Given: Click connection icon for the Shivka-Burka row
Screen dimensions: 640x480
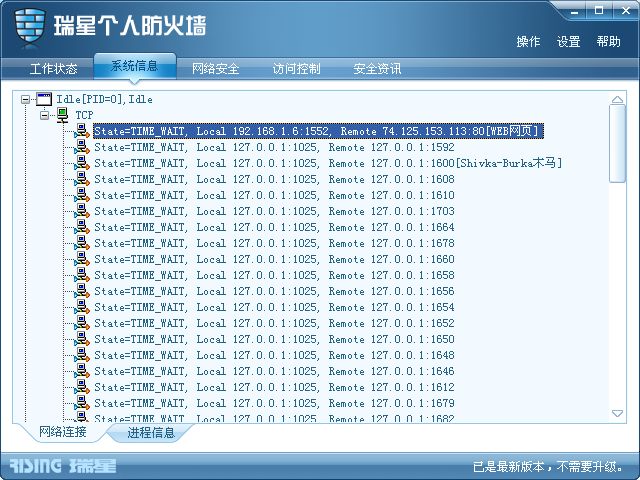Looking at the screenshot, I should coord(82,163).
